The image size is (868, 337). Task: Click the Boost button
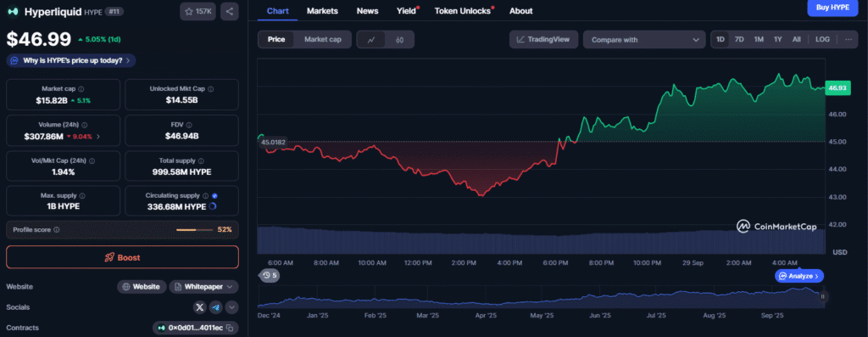[122, 257]
